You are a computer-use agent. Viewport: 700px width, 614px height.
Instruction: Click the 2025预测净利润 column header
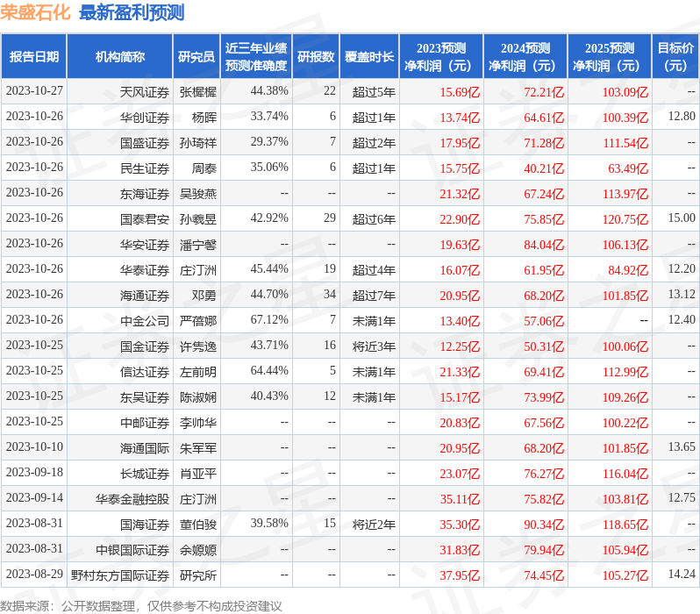click(x=610, y=57)
